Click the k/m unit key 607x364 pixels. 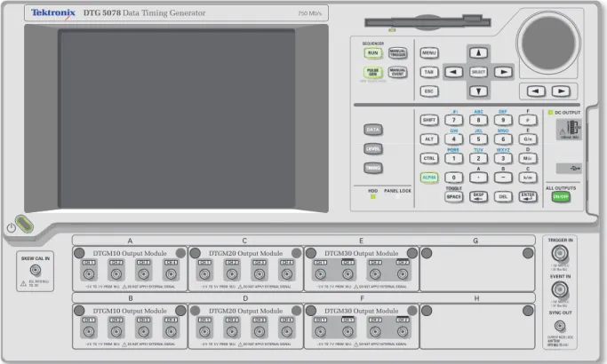528,178
